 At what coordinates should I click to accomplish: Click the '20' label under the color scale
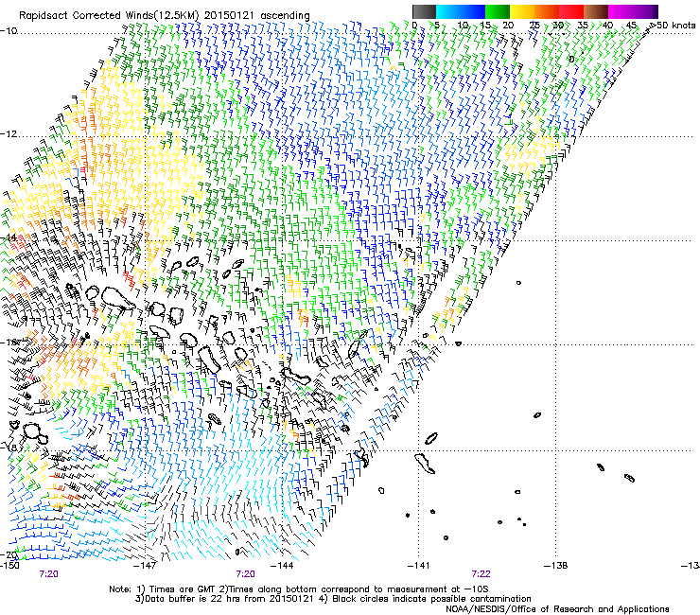(508, 26)
